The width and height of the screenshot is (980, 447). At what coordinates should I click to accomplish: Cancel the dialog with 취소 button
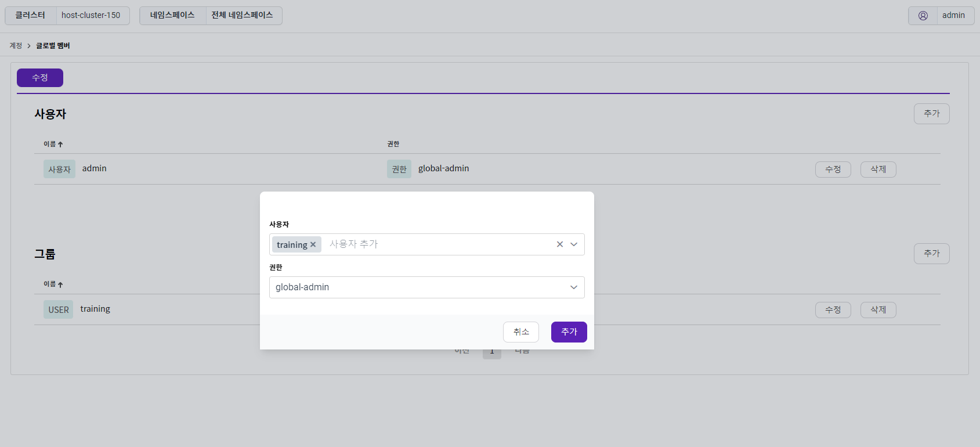(x=521, y=332)
